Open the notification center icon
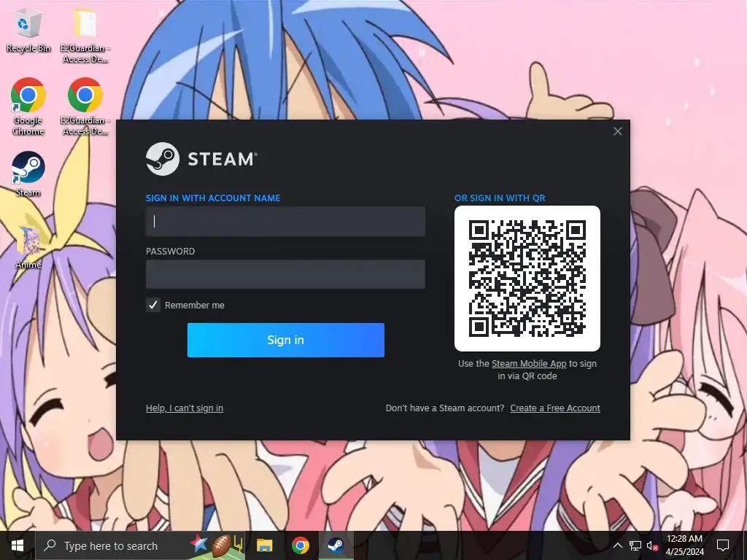 [x=723, y=545]
